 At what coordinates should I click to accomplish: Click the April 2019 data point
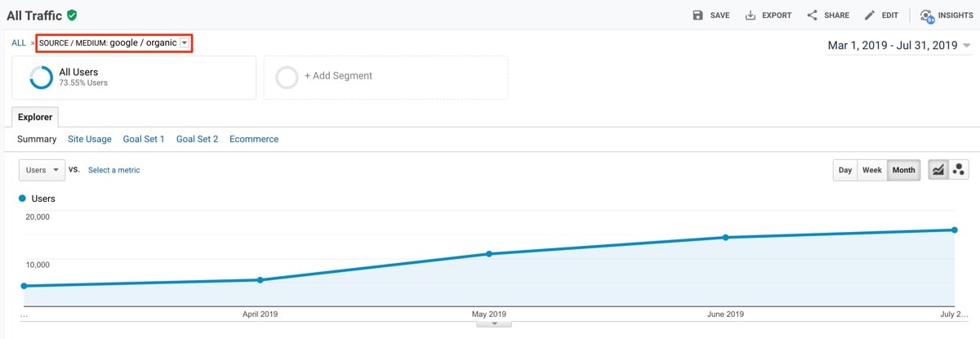point(261,279)
